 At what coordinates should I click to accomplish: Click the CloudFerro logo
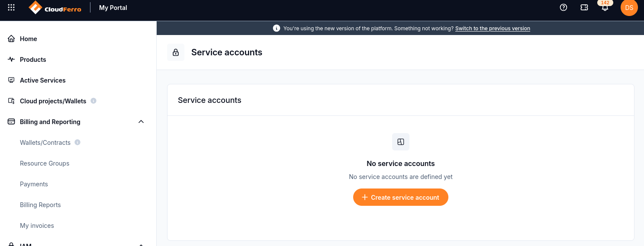point(55,7)
